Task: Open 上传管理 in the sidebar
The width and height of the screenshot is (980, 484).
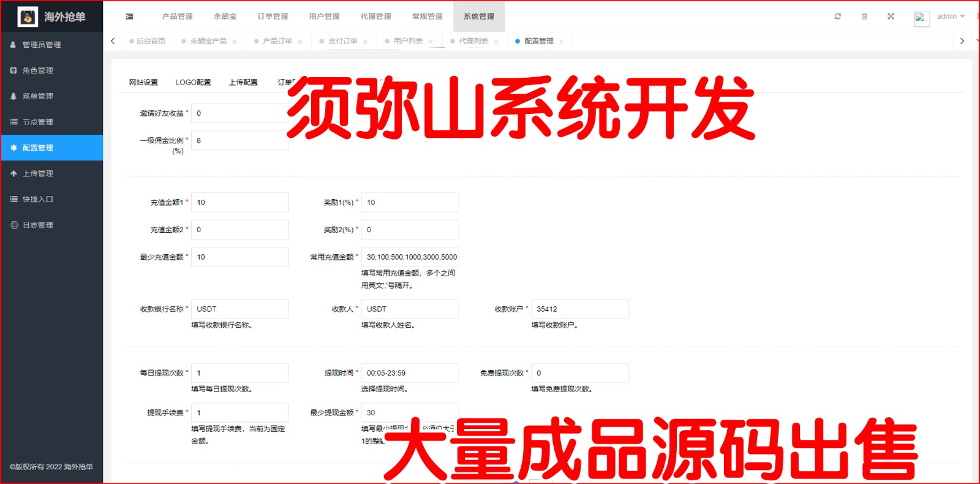Action: [38, 173]
